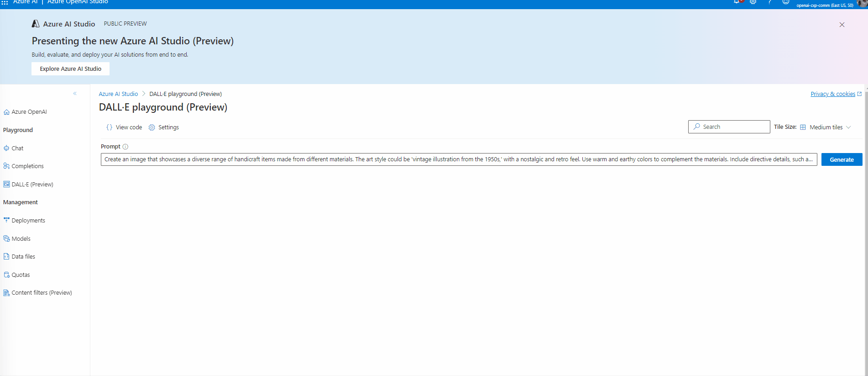Click the Content filters sidebar icon

[x=6, y=292]
